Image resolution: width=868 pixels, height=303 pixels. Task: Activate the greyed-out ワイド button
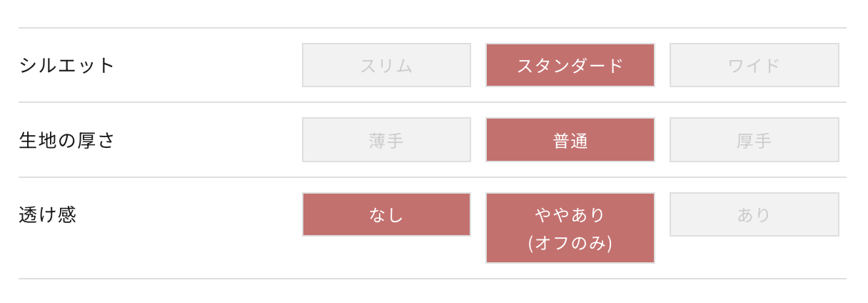pos(755,65)
